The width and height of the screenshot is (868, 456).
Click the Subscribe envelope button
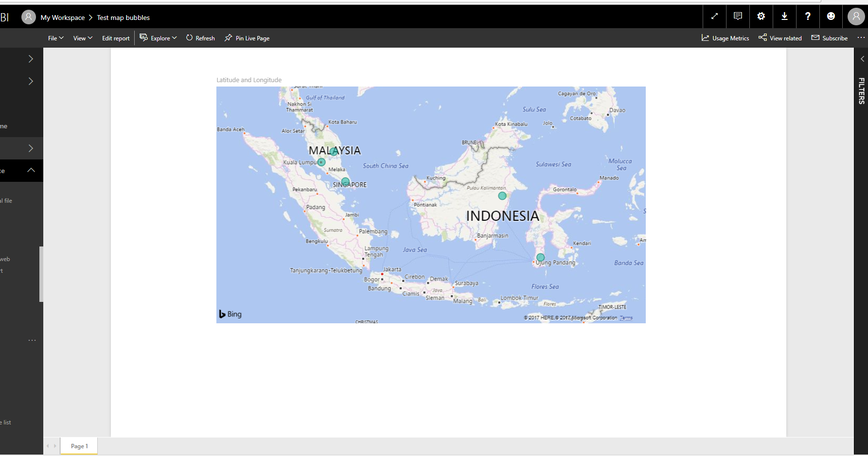(x=830, y=38)
